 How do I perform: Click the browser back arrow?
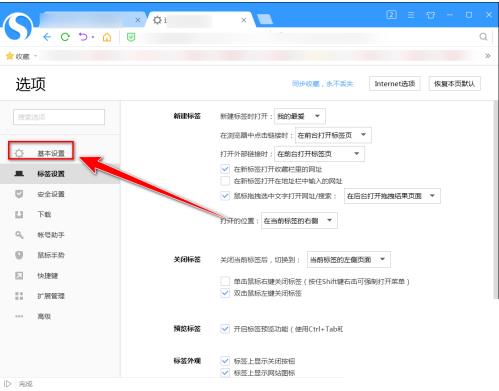click(47, 37)
